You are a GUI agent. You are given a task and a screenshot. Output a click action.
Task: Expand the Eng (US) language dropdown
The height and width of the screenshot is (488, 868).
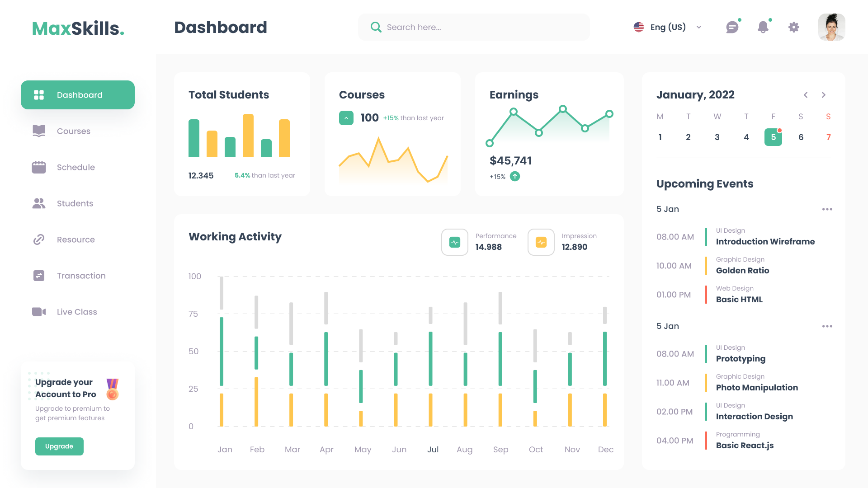click(x=698, y=27)
